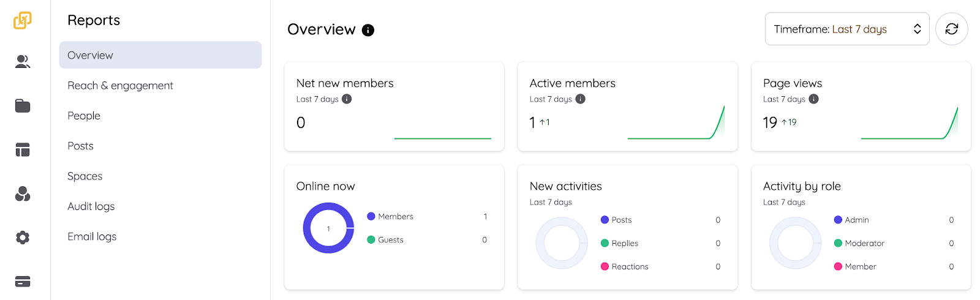Click the Active members title
The image size is (980, 300).
pyautogui.click(x=573, y=83)
